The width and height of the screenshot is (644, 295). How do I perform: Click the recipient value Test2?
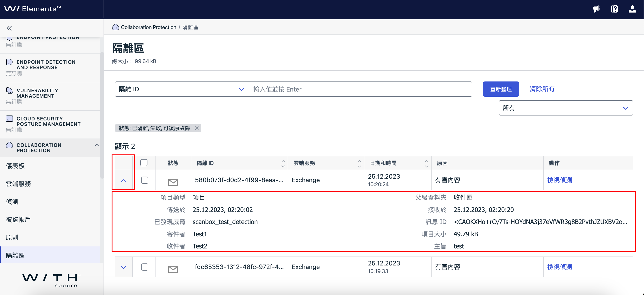click(200, 246)
